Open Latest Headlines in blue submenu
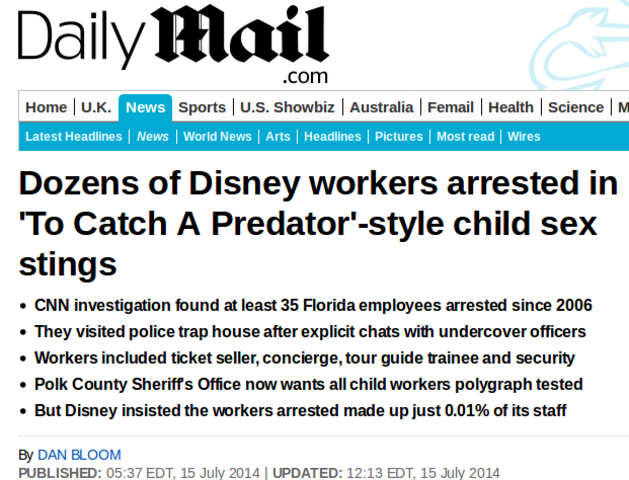The height and width of the screenshot is (480, 629). (74, 136)
